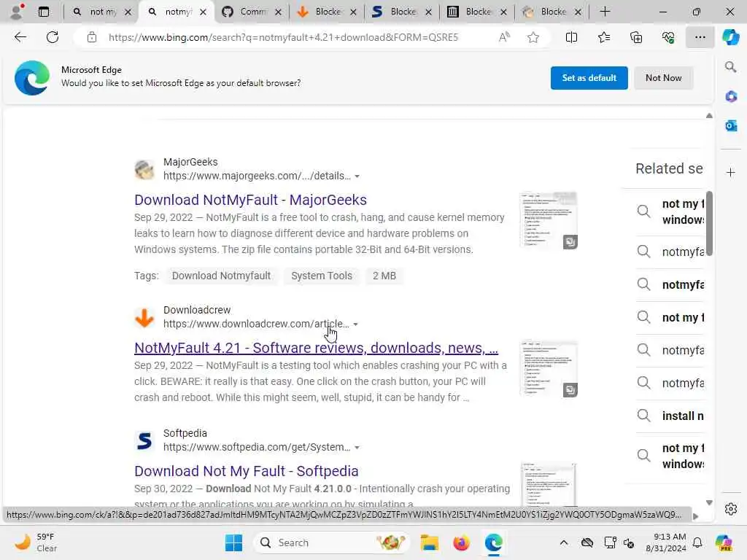Open the Edge profile icon
747x560 pixels.
pyautogui.click(x=16, y=12)
